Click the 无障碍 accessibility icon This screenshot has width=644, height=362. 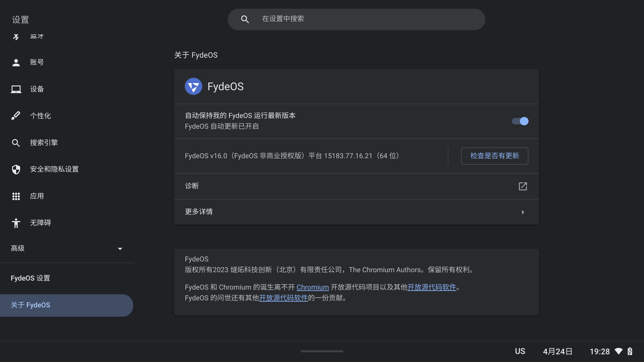click(16, 223)
